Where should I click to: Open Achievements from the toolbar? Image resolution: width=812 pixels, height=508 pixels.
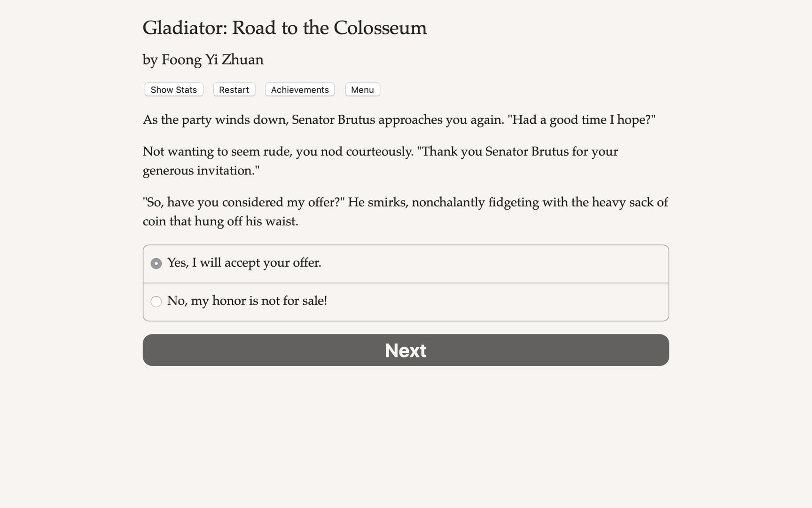tap(299, 89)
